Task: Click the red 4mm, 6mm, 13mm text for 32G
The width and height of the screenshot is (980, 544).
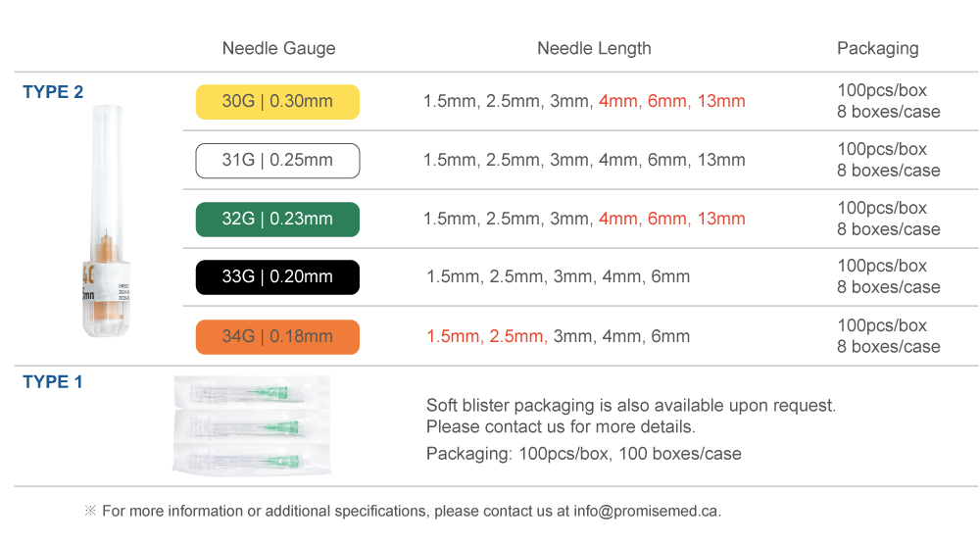Action: [x=671, y=220]
